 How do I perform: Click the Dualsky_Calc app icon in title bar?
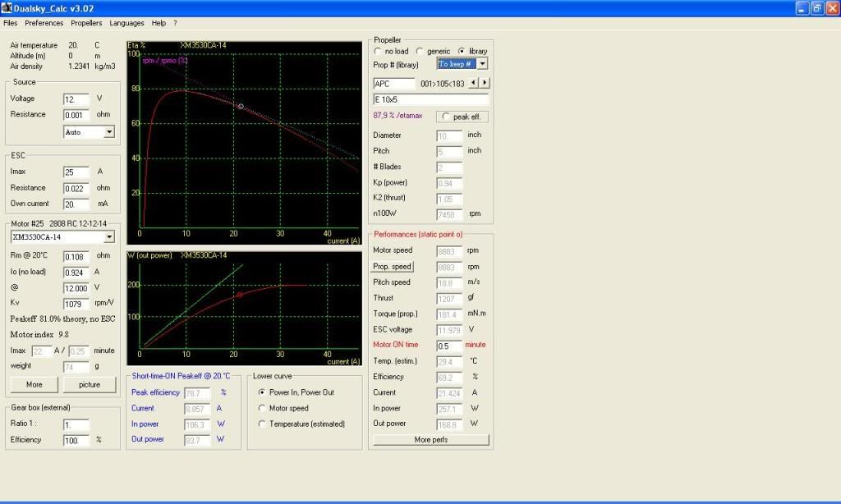click(7, 8)
